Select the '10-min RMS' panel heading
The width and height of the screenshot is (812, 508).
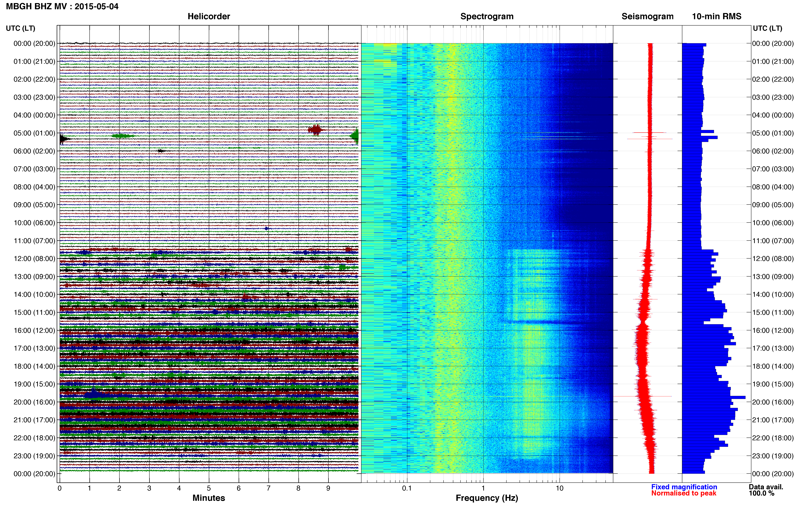tap(717, 16)
